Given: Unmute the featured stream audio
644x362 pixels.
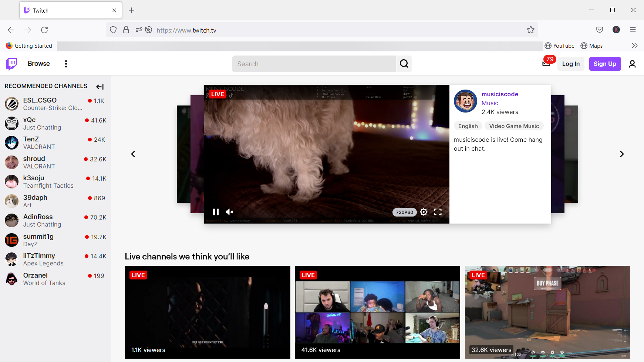Looking at the screenshot, I should 229,212.
